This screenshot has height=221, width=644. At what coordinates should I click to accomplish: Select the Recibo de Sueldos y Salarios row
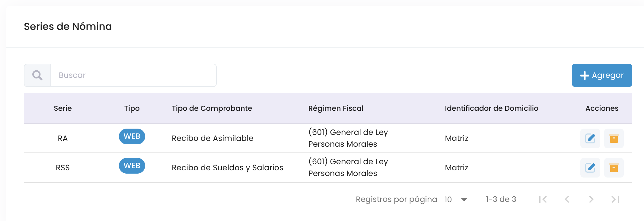tap(227, 168)
